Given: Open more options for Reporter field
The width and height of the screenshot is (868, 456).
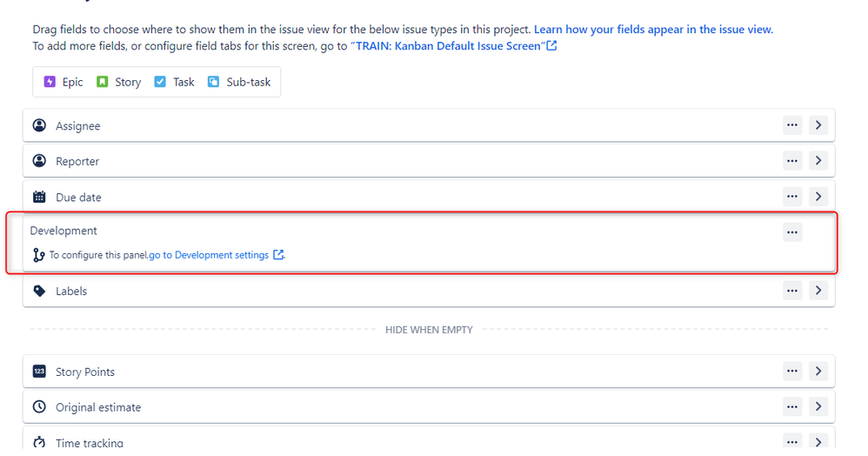Looking at the screenshot, I should [x=792, y=161].
